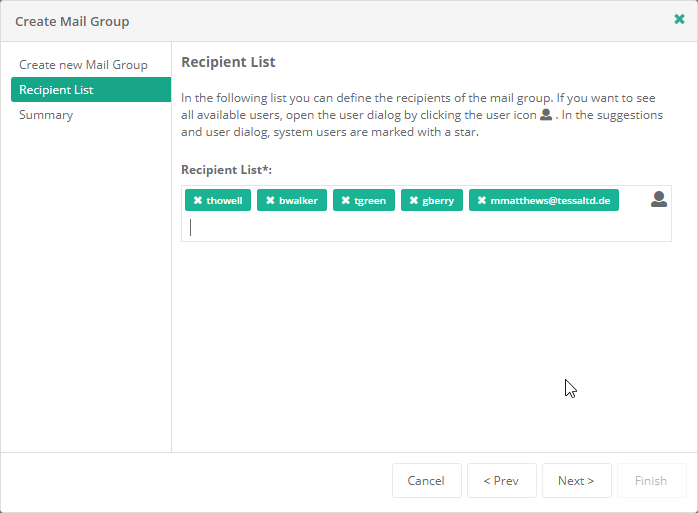Remove thowell recipient tag via its x
The height and width of the screenshot is (513, 698).
point(198,200)
